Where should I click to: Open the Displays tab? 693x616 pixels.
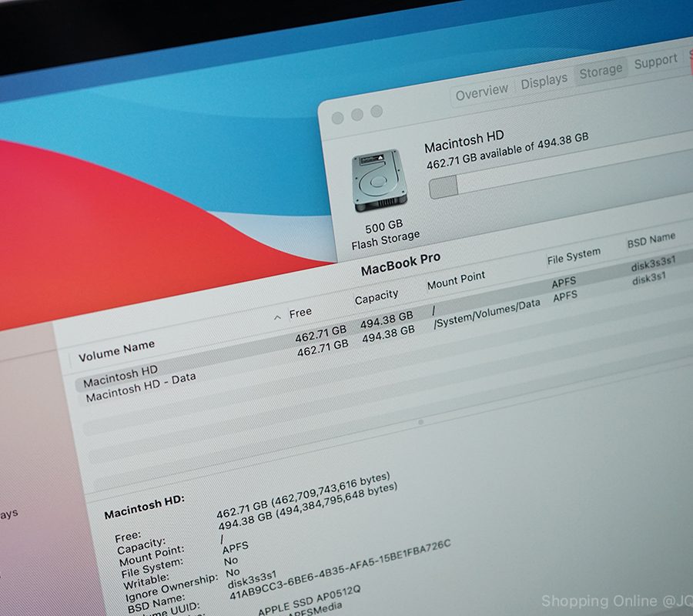544,82
